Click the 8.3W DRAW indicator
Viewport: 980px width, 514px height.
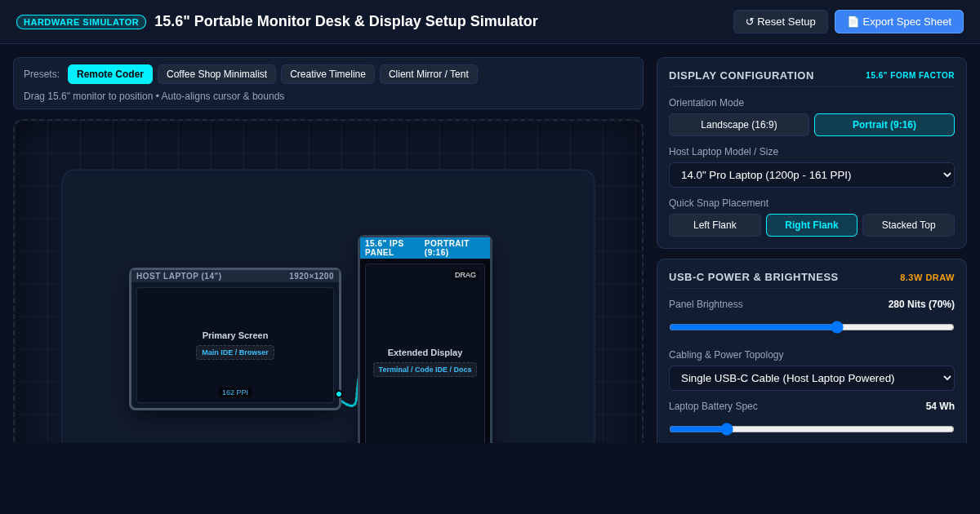(x=927, y=277)
